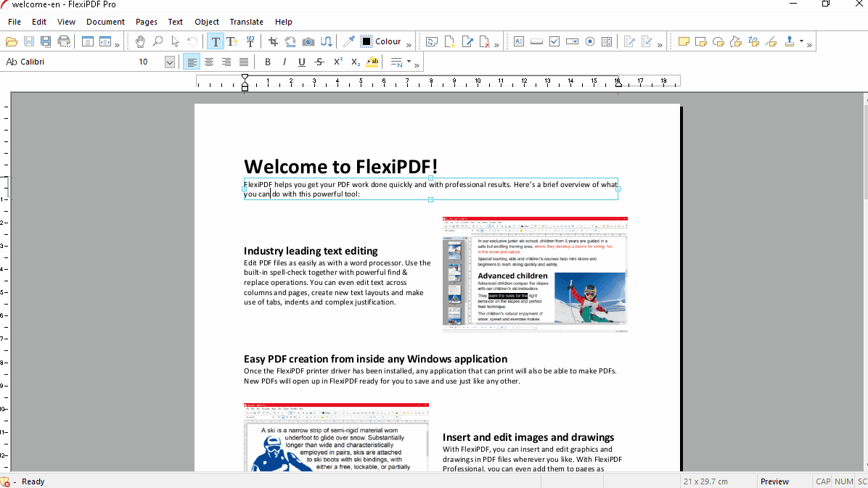Add a freehand scribble annotation
Viewport: 868px width, 488px height.
tap(753, 41)
